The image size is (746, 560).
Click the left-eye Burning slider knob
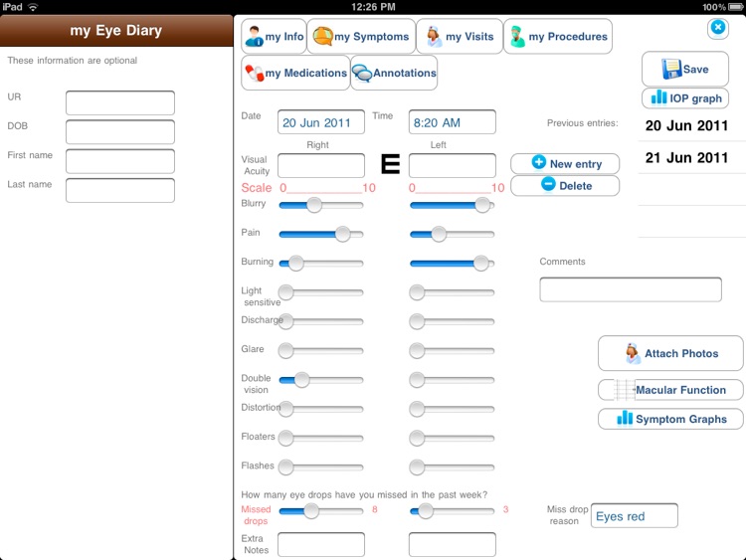coord(481,264)
